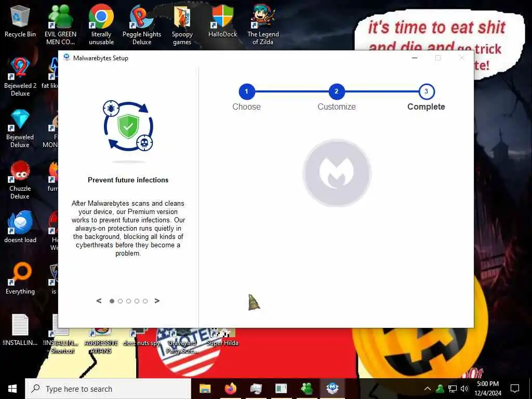This screenshot has width=532, height=399.
Task: Click the volume tray icon
Action: point(464,389)
